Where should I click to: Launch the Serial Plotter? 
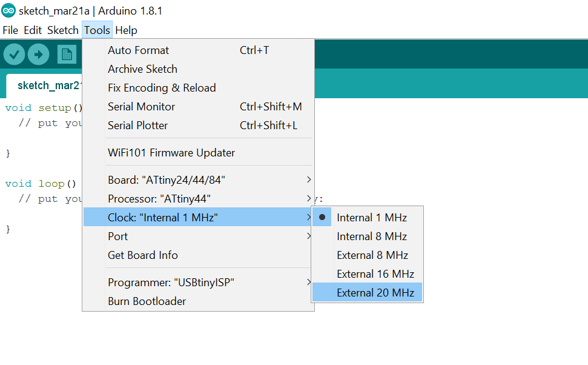[199, 126]
